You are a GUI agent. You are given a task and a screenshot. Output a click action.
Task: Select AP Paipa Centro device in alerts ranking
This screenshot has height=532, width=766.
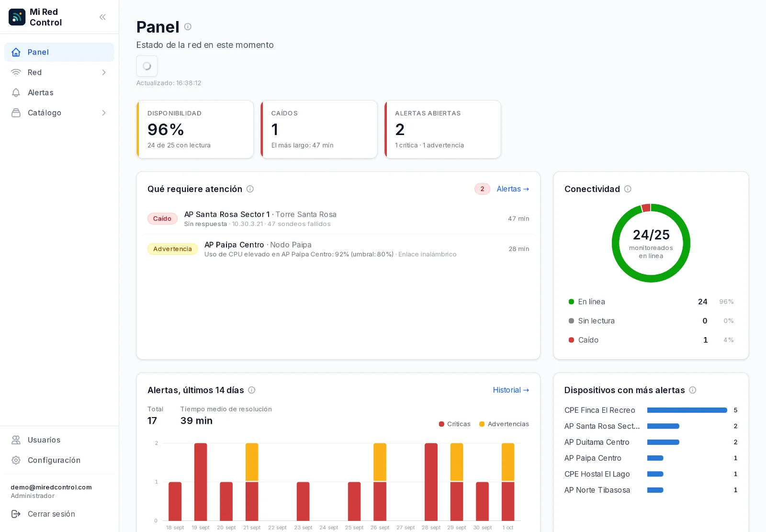coord(593,458)
